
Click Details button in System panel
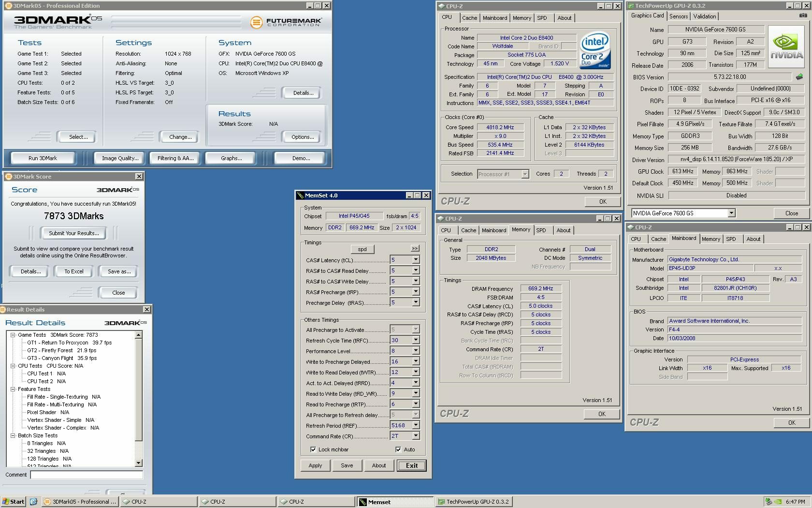click(x=303, y=93)
